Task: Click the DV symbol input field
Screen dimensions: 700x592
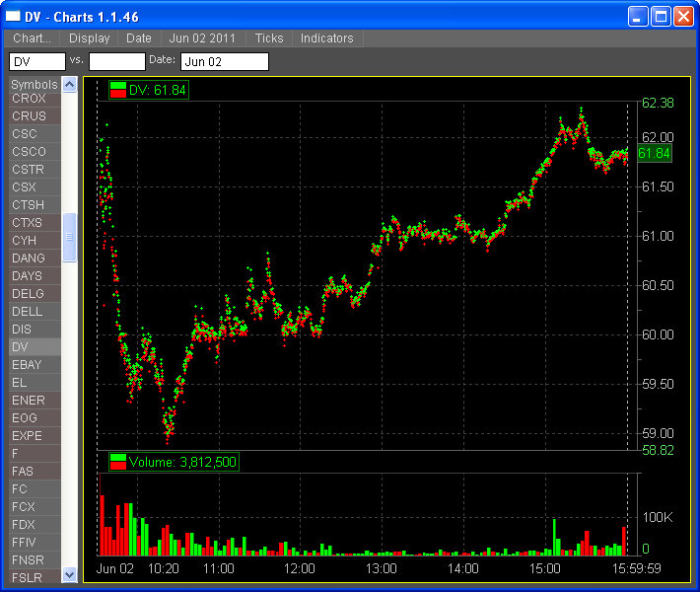Action: pos(37,61)
